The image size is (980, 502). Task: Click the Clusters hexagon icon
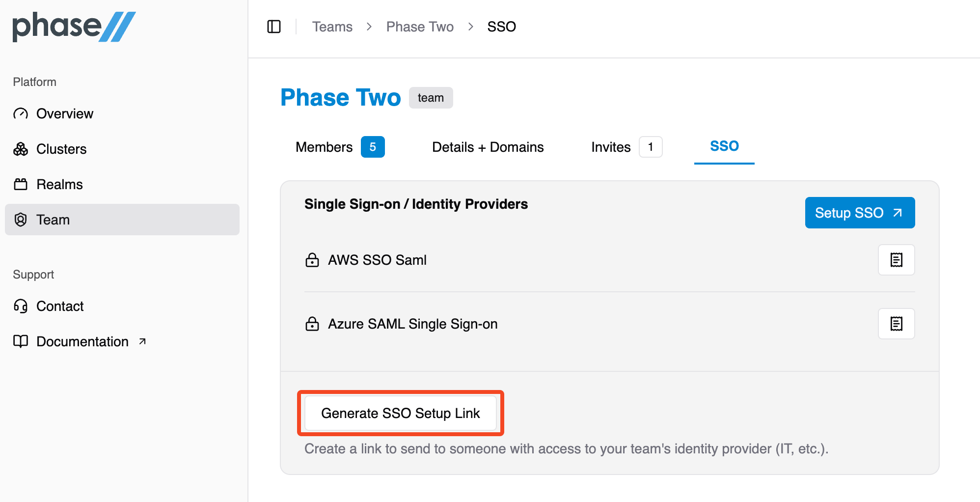click(x=21, y=149)
